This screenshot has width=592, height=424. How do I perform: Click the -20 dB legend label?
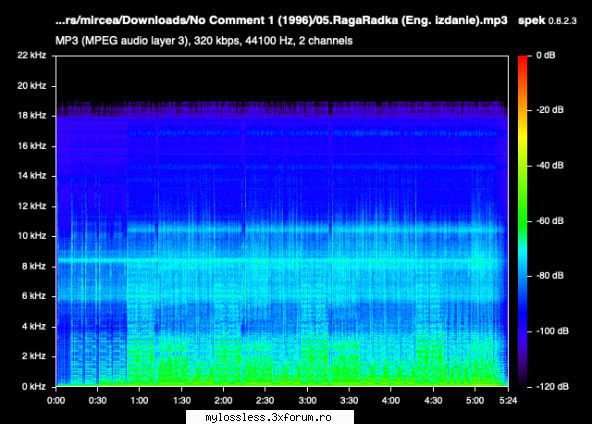(x=550, y=110)
